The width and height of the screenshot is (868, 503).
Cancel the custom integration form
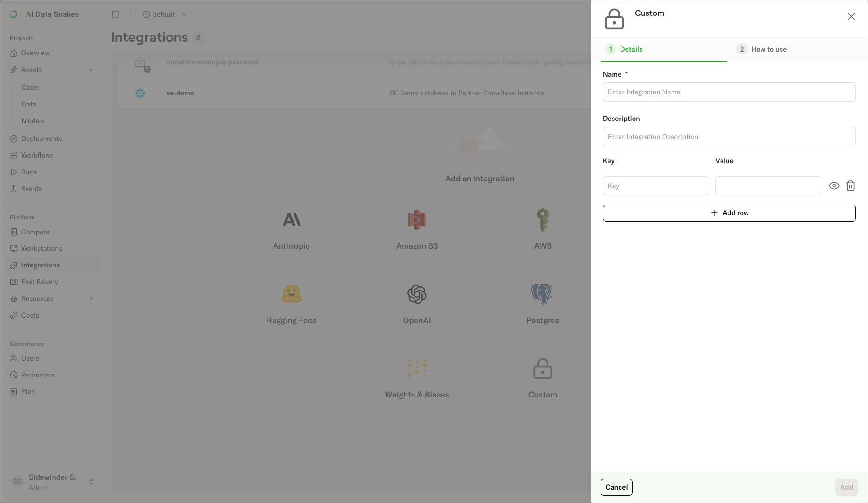(x=616, y=487)
